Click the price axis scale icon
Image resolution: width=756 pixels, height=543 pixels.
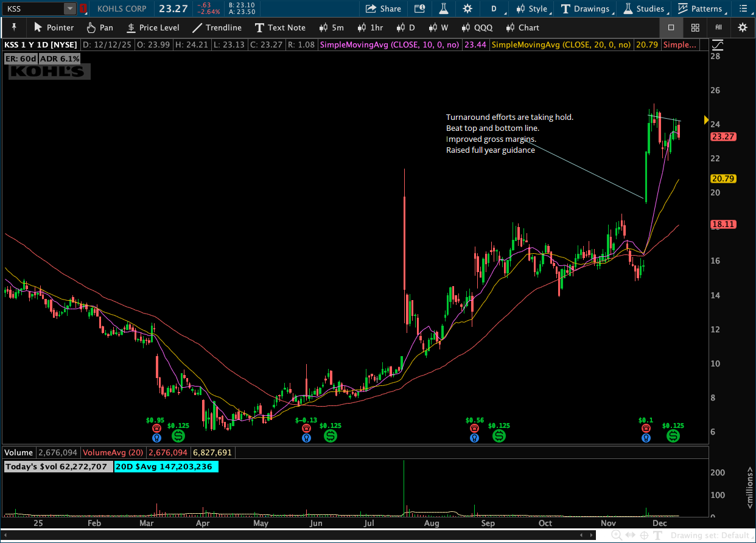pos(717,44)
